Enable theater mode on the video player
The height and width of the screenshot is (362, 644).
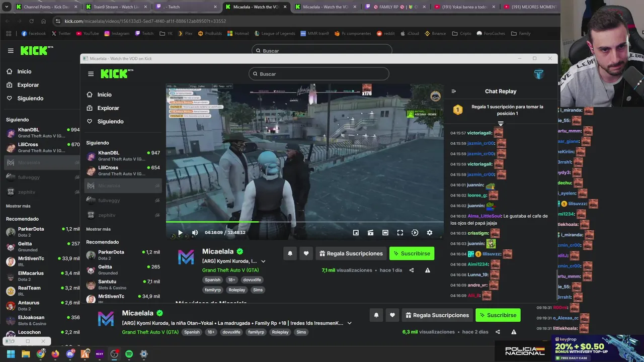(x=385, y=233)
